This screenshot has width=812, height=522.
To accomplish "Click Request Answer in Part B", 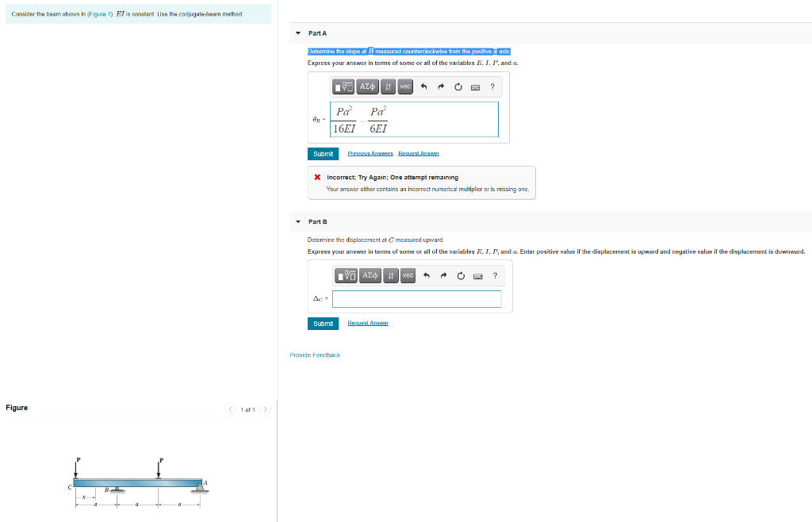I will pos(366,323).
